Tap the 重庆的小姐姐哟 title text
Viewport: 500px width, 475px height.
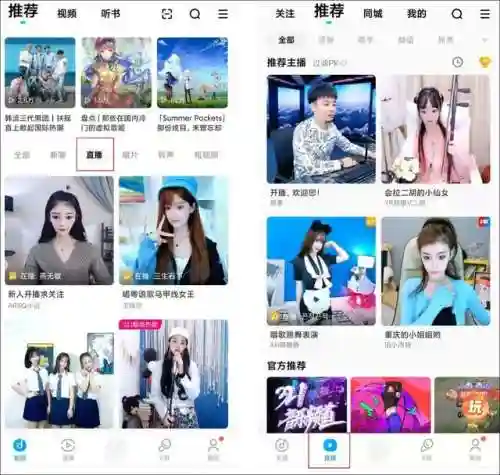413,334
